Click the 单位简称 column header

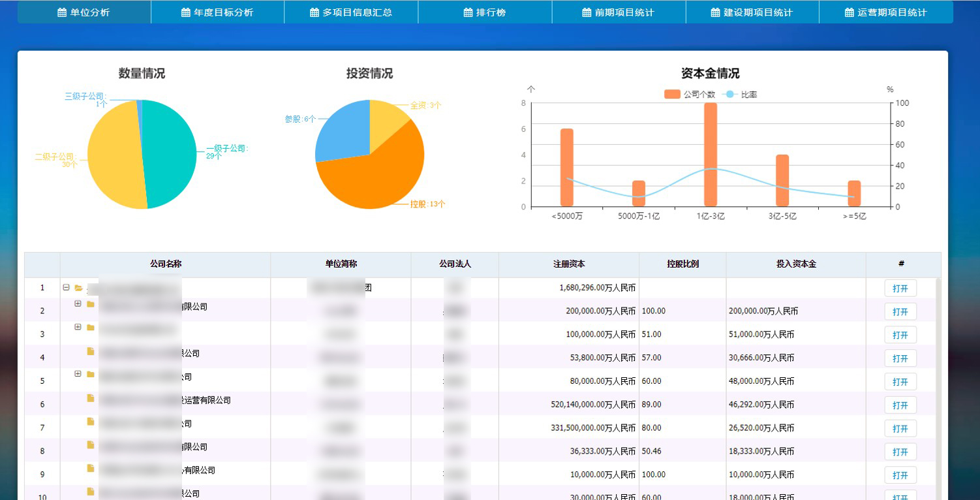pyautogui.click(x=341, y=264)
